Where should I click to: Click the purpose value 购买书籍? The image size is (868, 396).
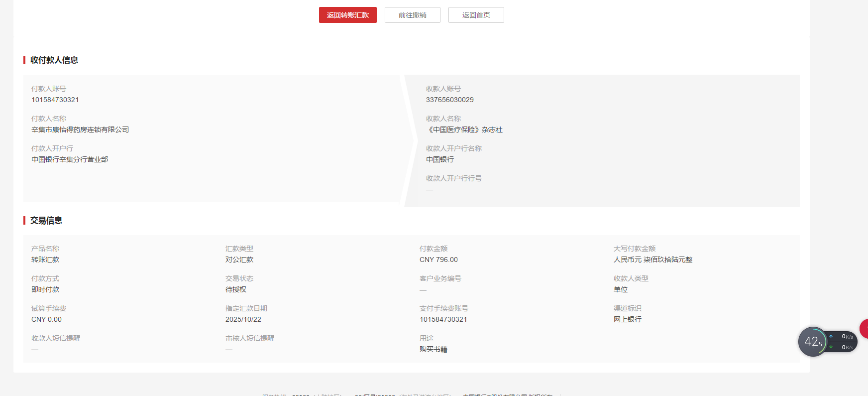coord(433,349)
